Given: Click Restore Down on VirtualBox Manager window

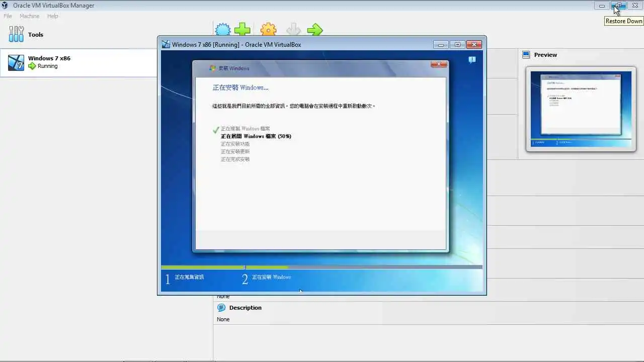Looking at the screenshot, I should point(618,6).
